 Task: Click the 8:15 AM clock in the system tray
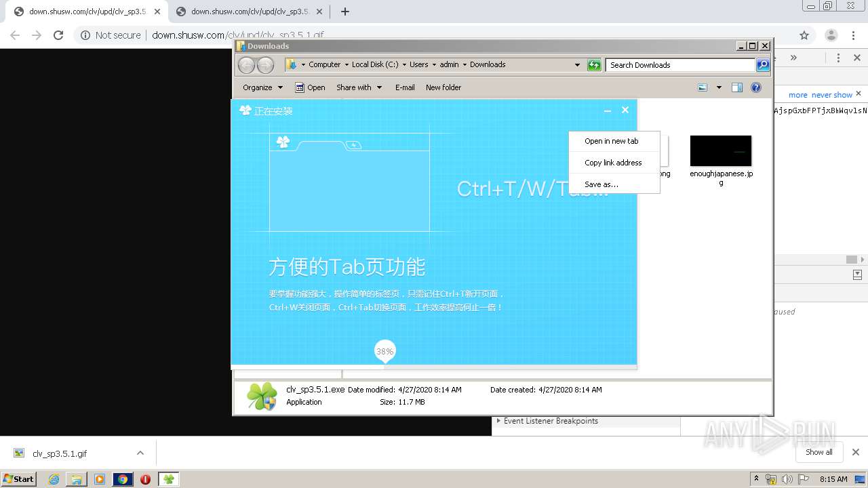(x=833, y=479)
